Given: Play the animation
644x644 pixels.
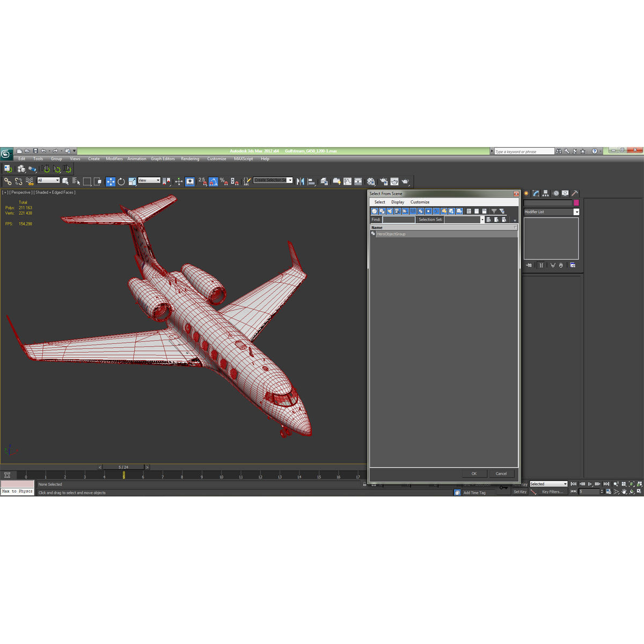Looking at the screenshot, I should pyautogui.click(x=590, y=484).
